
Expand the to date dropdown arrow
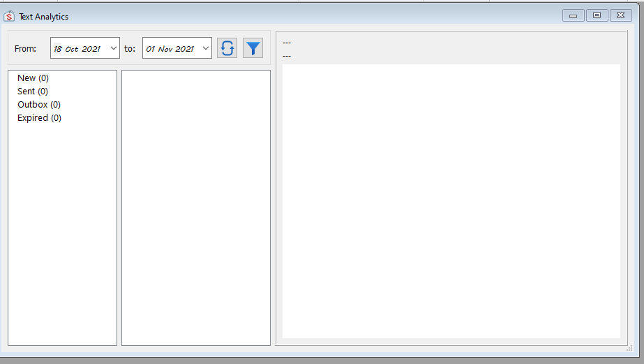[x=206, y=49]
